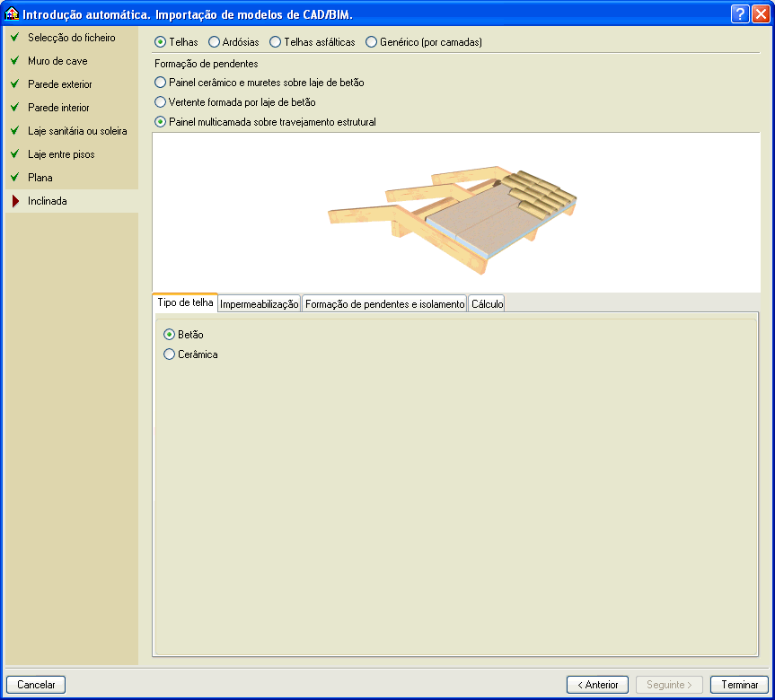Jump to Parede exterior step
Viewport: 775px width, 700px height.
coord(59,84)
